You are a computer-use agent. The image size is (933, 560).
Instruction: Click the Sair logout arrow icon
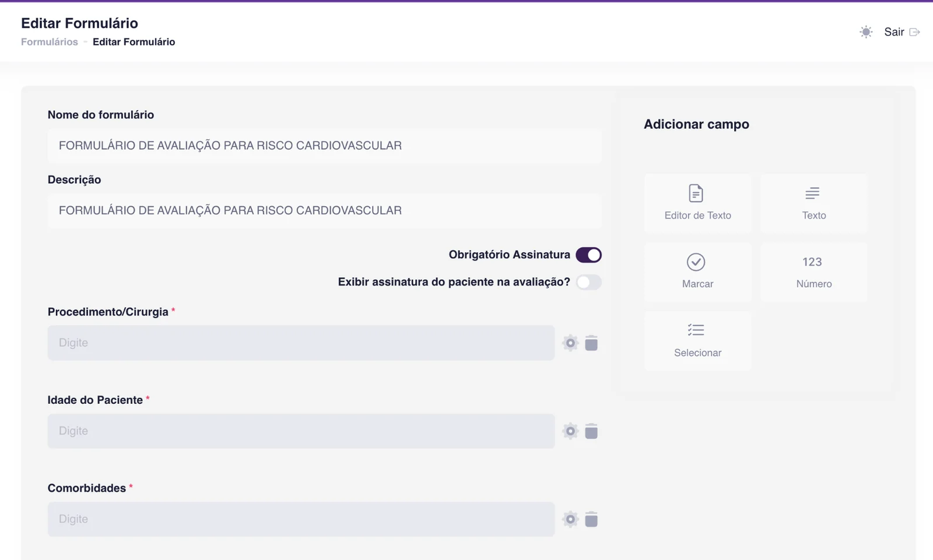coord(914,32)
